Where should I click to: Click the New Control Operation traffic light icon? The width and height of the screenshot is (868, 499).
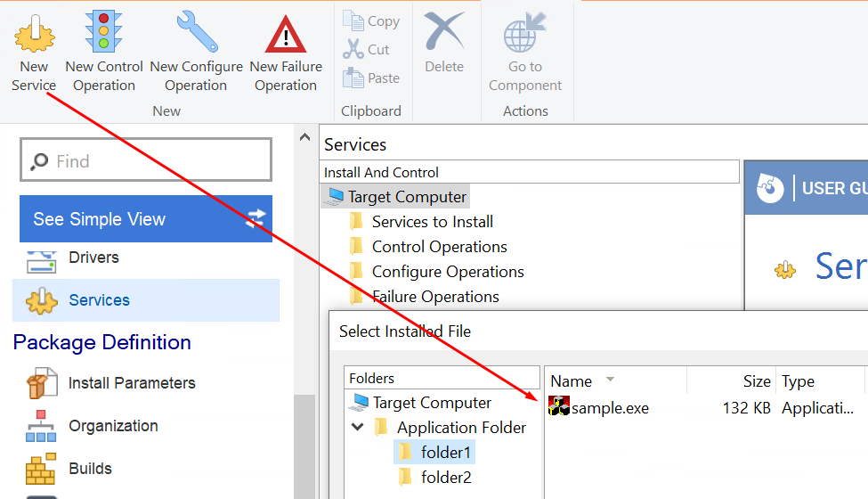[104, 32]
